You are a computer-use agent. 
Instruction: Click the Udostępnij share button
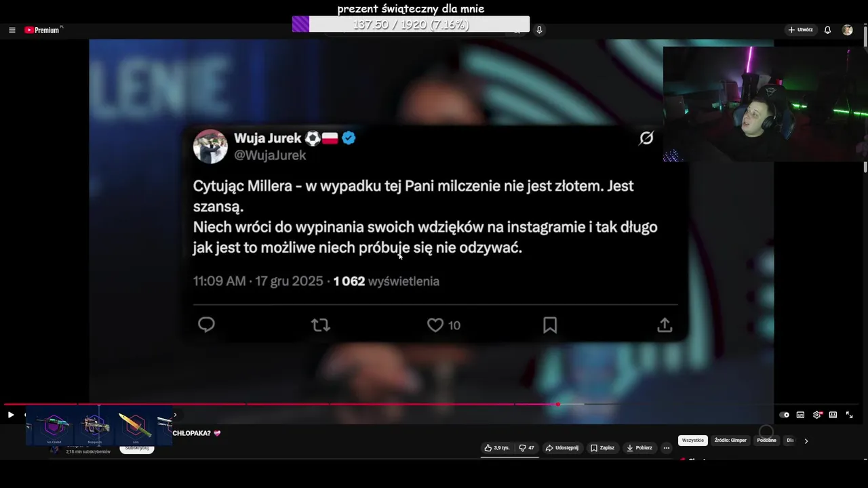point(562,448)
